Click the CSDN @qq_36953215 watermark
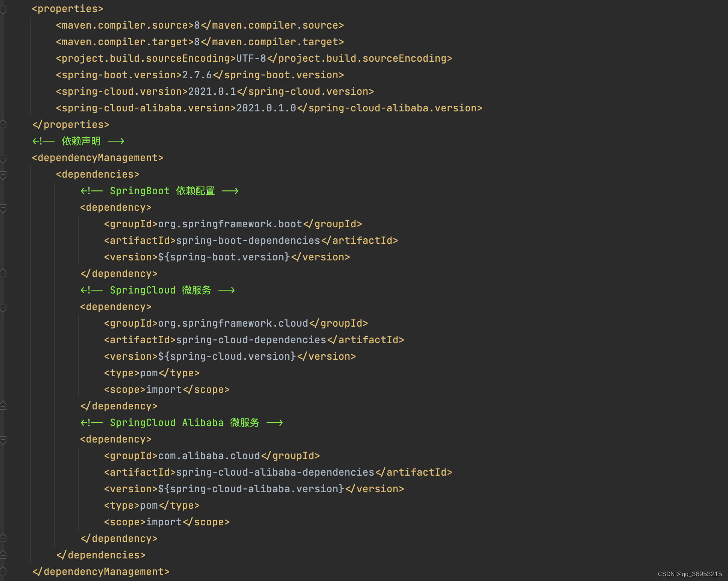The width and height of the screenshot is (728, 581). 690,574
